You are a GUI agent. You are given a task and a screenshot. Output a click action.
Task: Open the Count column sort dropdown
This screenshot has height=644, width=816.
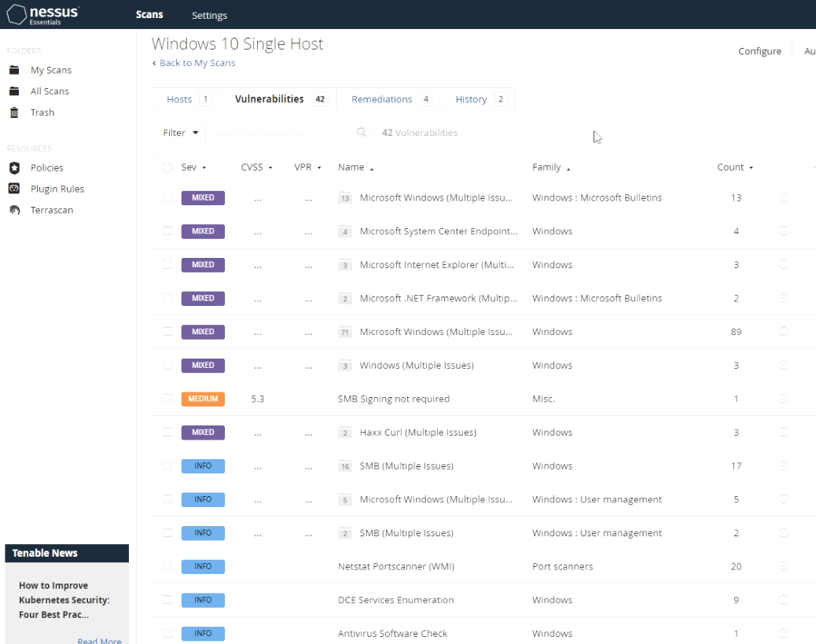(735, 167)
